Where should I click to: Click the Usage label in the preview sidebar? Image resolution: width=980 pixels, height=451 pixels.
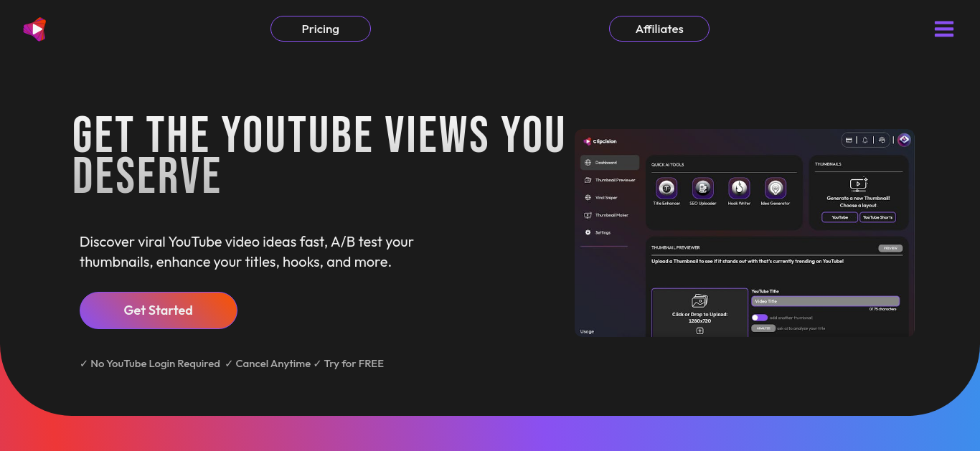(x=588, y=331)
